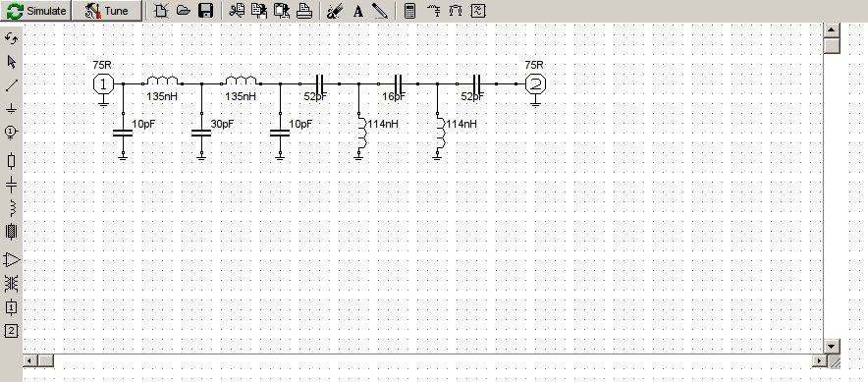Pick the amplifier triangle component
The image size is (868, 382).
11,259
